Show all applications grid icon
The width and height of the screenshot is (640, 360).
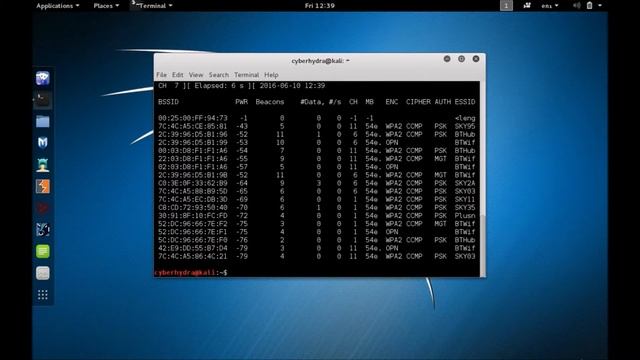(x=43, y=295)
